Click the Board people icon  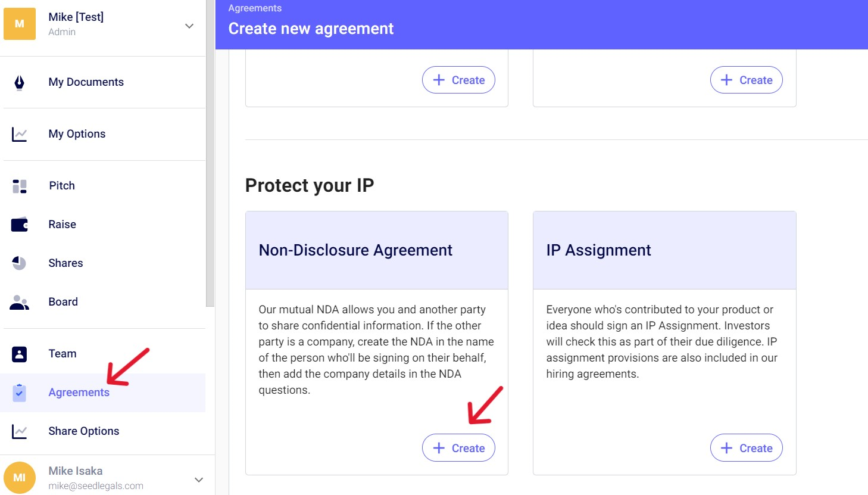point(20,302)
